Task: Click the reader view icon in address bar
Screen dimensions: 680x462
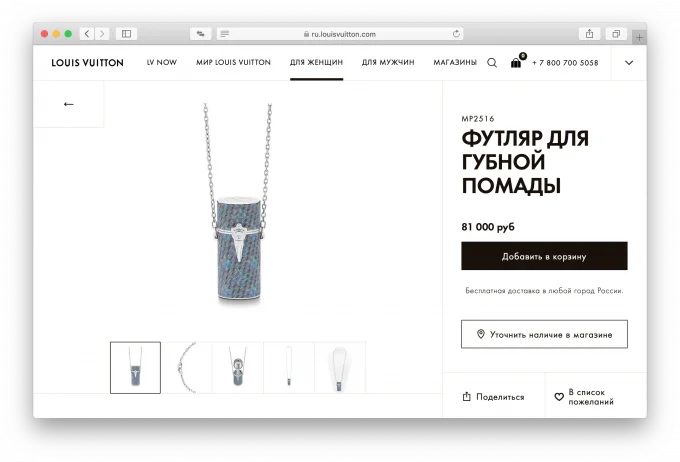Action: point(225,34)
